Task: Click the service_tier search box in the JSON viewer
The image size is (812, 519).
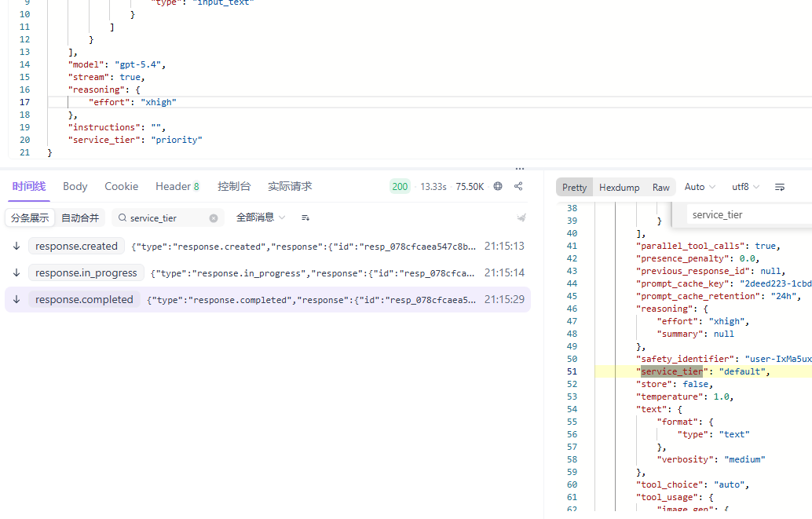Action: [751, 214]
